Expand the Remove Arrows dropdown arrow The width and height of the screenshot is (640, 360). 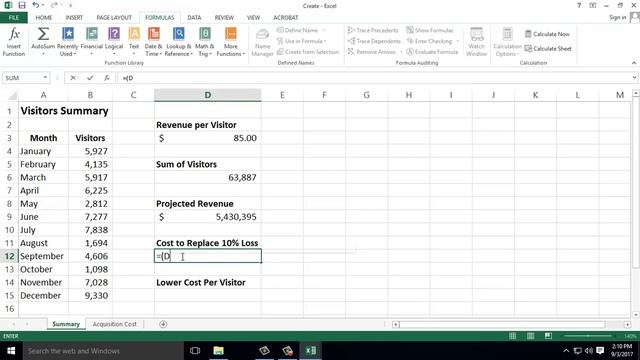(401, 52)
